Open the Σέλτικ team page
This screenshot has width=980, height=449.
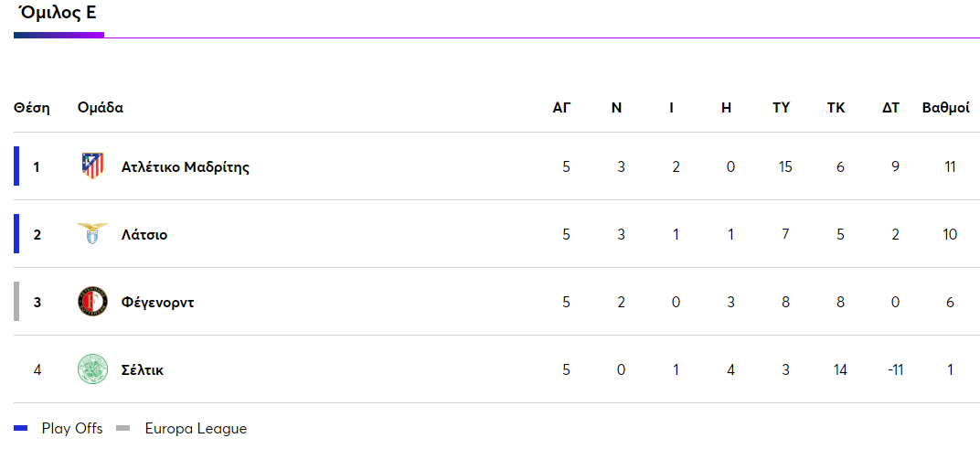[143, 369]
